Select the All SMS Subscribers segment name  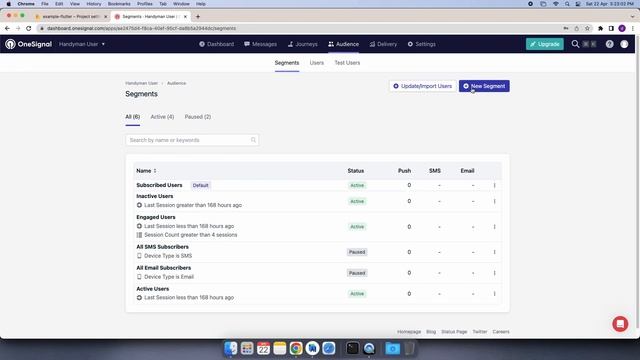coord(162,247)
